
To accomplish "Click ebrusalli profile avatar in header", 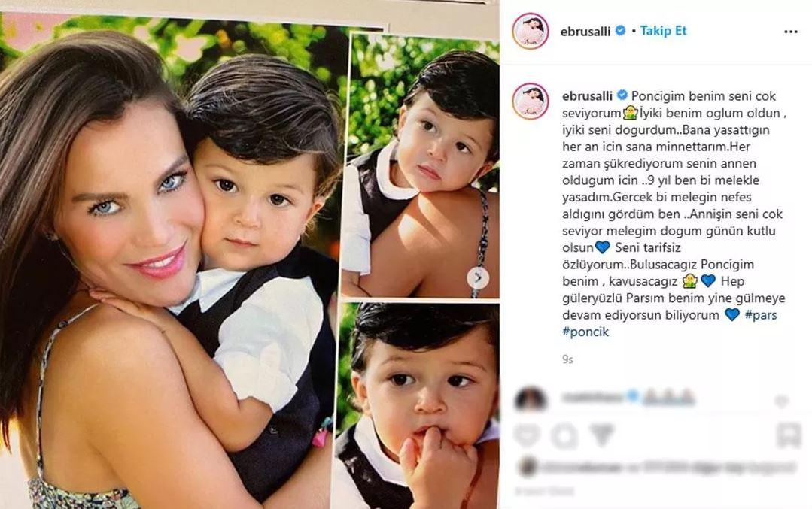I will [x=531, y=31].
